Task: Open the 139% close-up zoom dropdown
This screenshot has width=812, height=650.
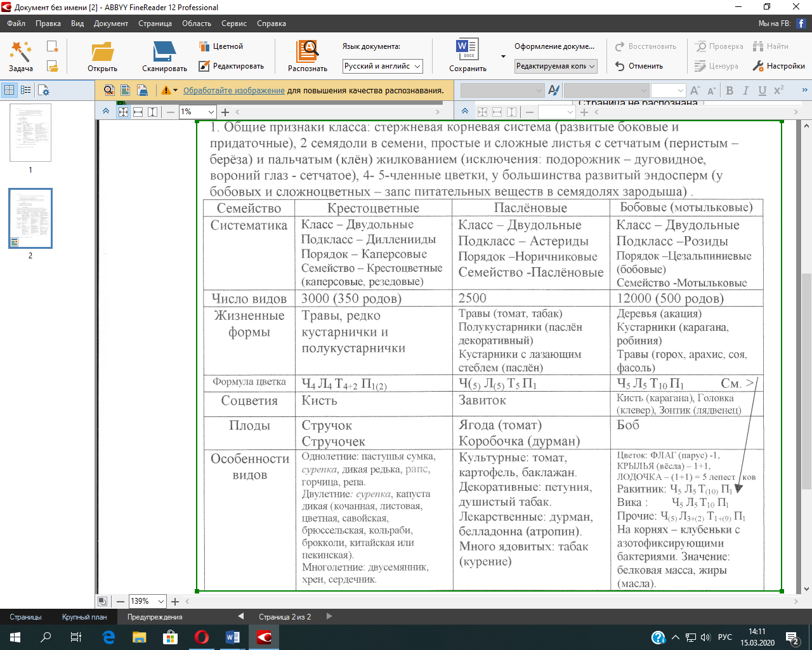Action: (147, 601)
